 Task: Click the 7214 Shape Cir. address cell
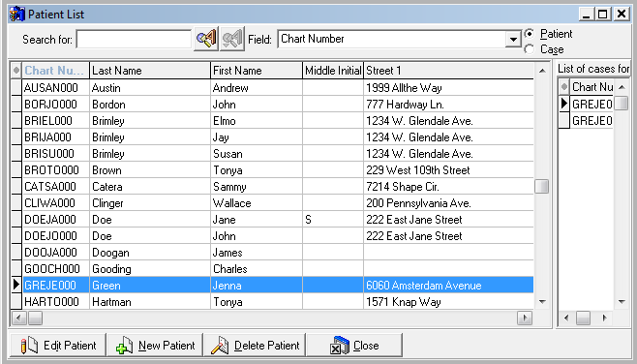(448, 187)
